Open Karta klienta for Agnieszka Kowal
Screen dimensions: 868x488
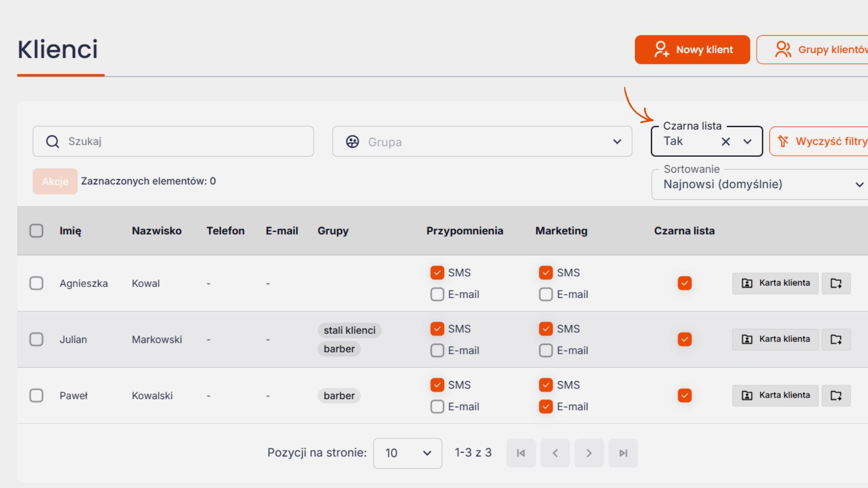click(775, 283)
